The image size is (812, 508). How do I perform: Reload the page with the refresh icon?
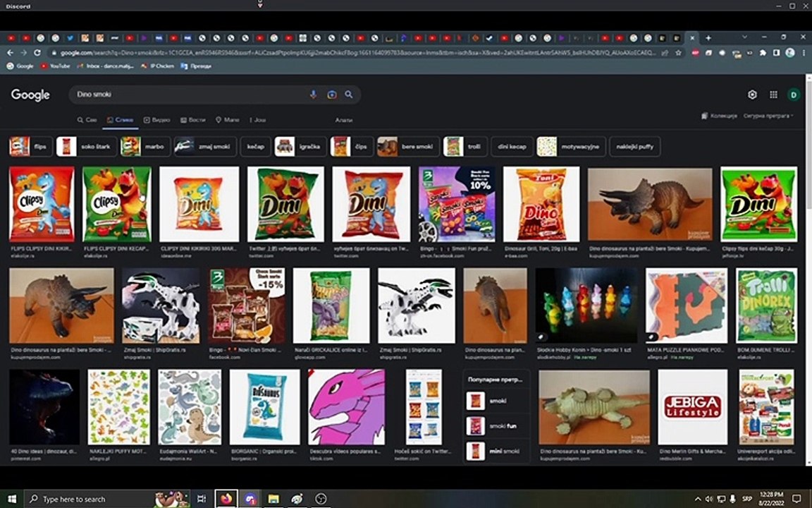click(x=37, y=53)
